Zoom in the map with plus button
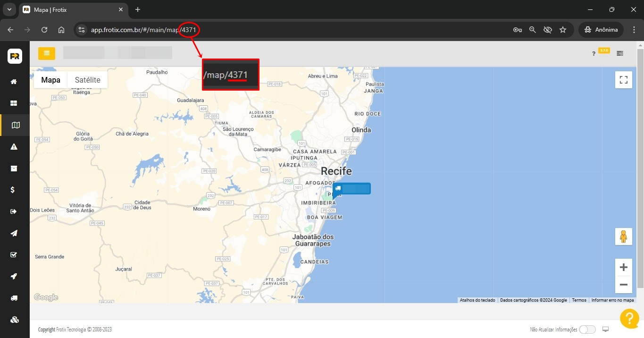644x338 pixels. pos(623,268)
